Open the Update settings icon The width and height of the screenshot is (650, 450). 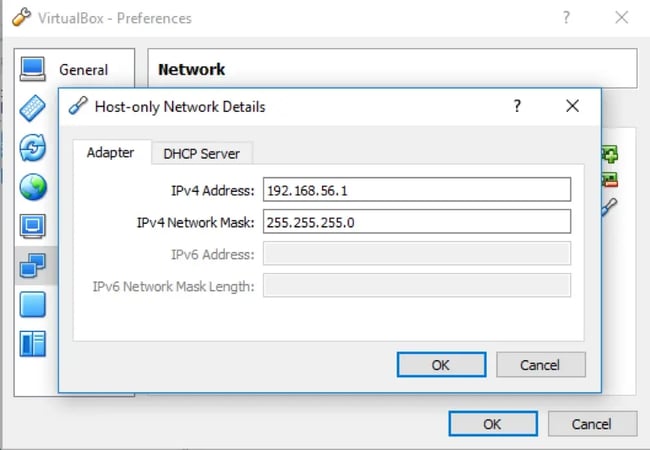click(x=33, y=148)
